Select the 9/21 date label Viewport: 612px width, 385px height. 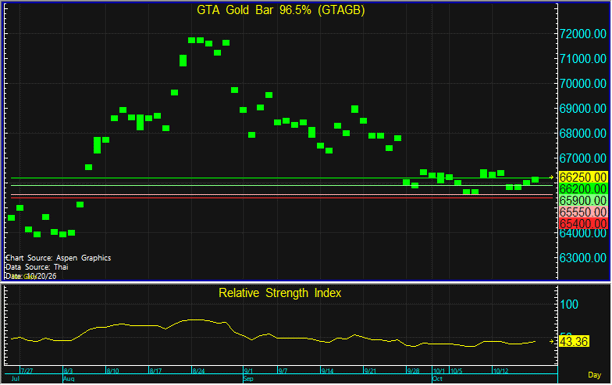pos(370,371)
